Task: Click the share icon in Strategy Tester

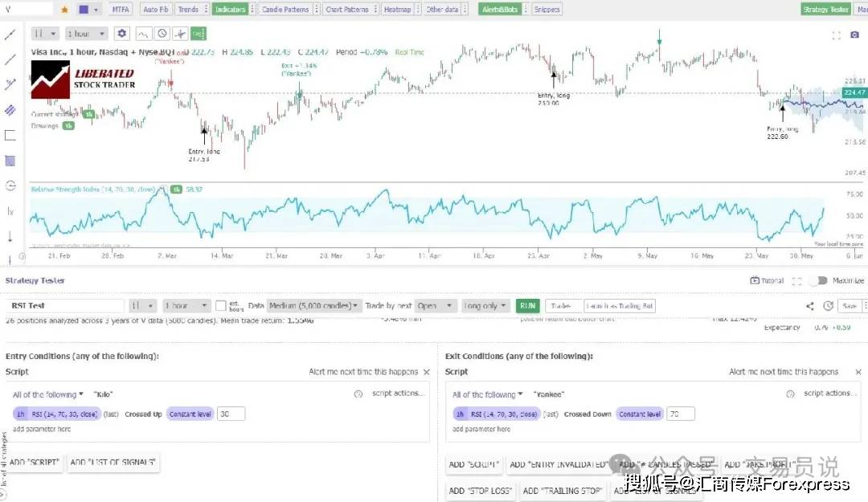Action: click(x=810, y=306)
